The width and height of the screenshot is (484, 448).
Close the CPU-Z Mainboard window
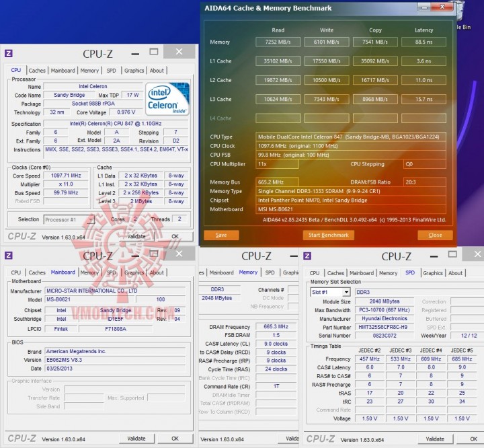tap(179, 254)
